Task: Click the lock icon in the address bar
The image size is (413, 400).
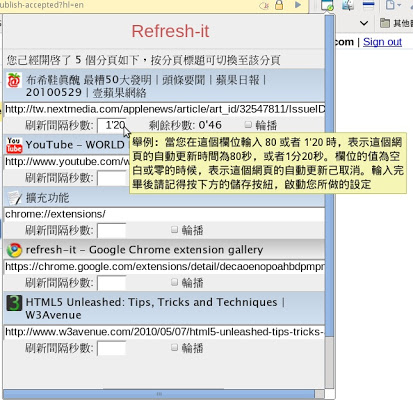Action: coord(279,5)
